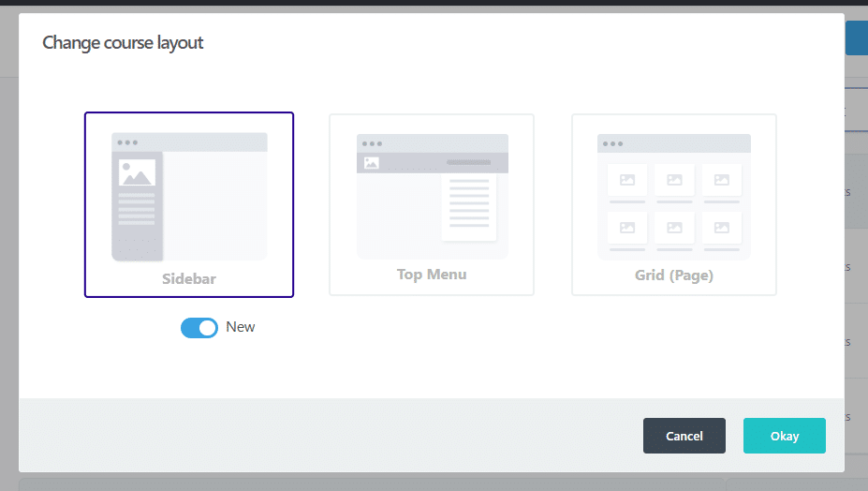Click the 'Change course layout' dialog title
Screen dimensions: 868x491
(x=123, y=43)
